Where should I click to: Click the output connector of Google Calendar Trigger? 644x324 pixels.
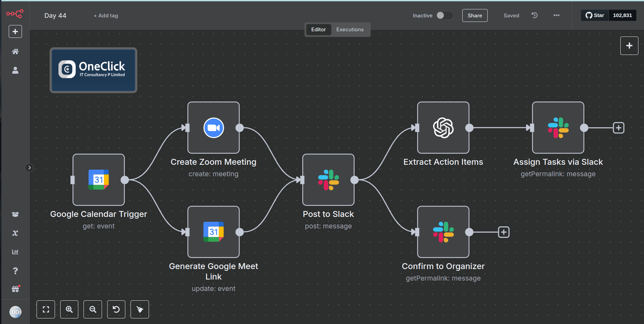[125, 180]
